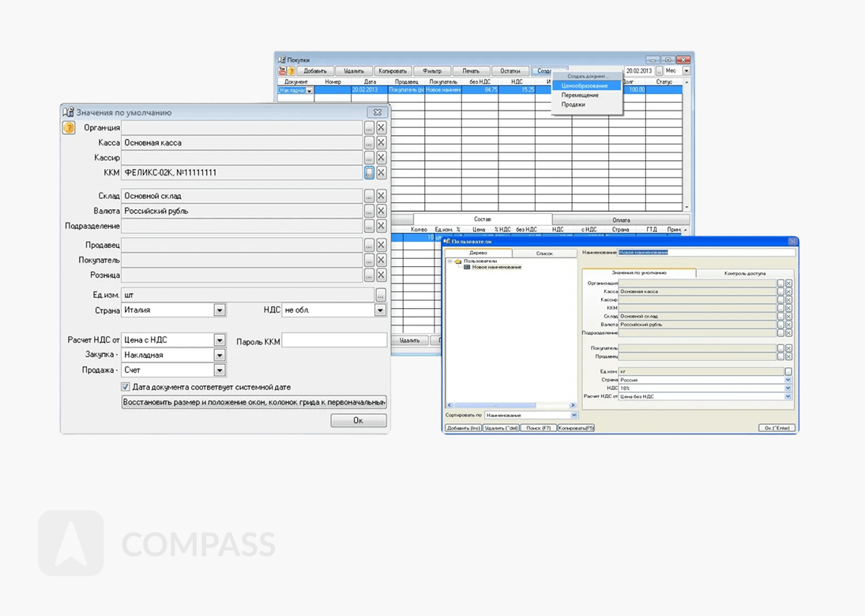Clear the Касса field with X button
The image size is (865, 616).
(381, 143)
